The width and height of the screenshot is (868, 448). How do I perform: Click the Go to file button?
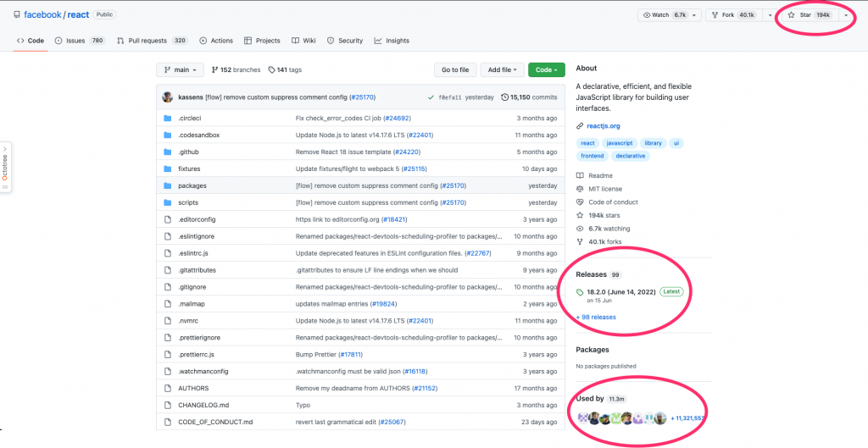(455, 69)
